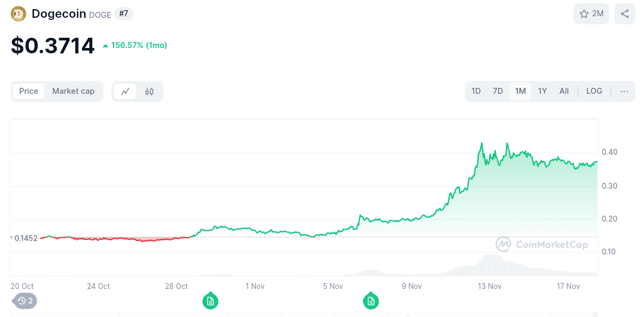Switch back to Price view

[29, 91]
